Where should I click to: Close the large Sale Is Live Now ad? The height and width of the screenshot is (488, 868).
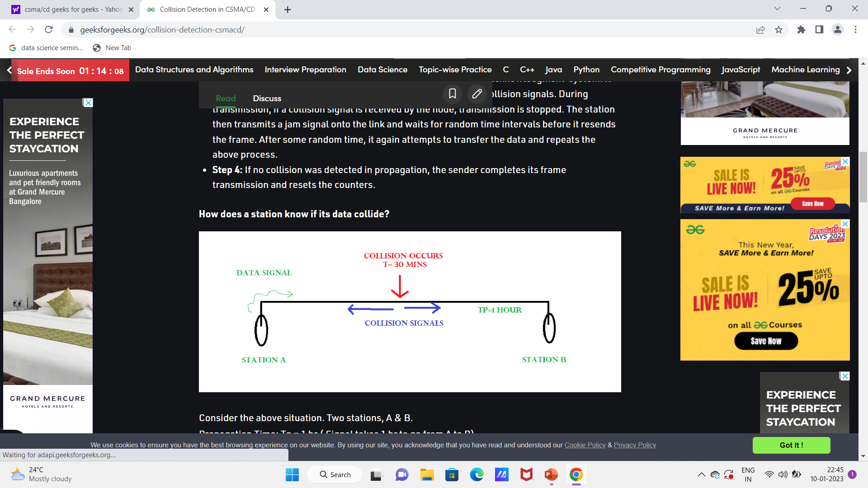pyautogui.click(x=845, y=224)
